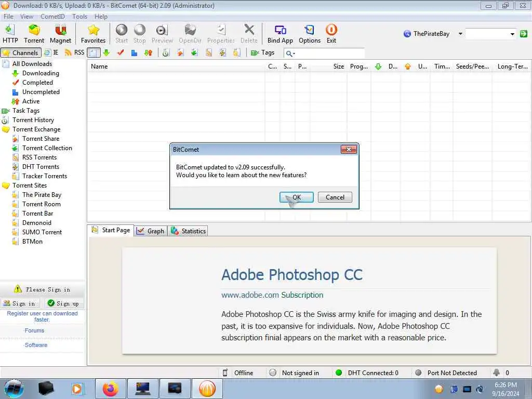Open the Tags toolbar button
The image size is (532, 399).
(262, 52)
